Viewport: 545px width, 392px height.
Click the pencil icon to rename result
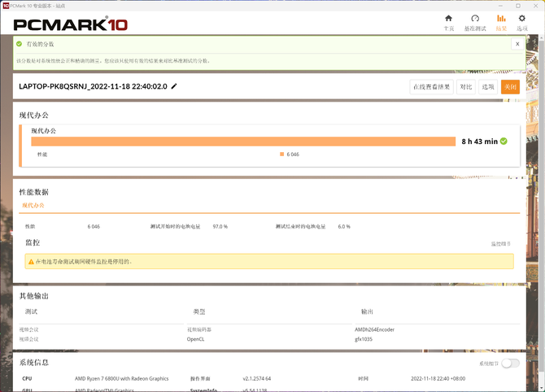(174, 86)
